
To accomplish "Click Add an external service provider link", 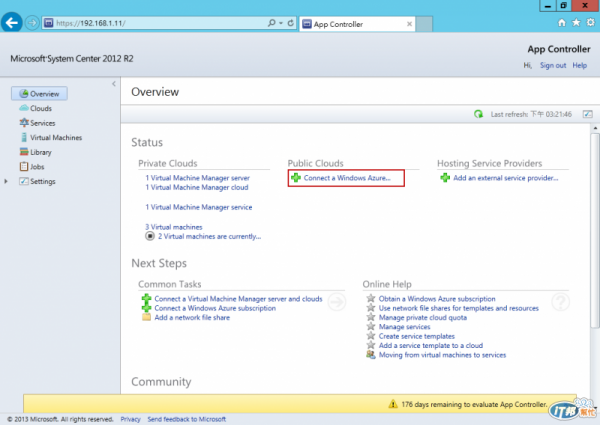I will tap(505, 178).
